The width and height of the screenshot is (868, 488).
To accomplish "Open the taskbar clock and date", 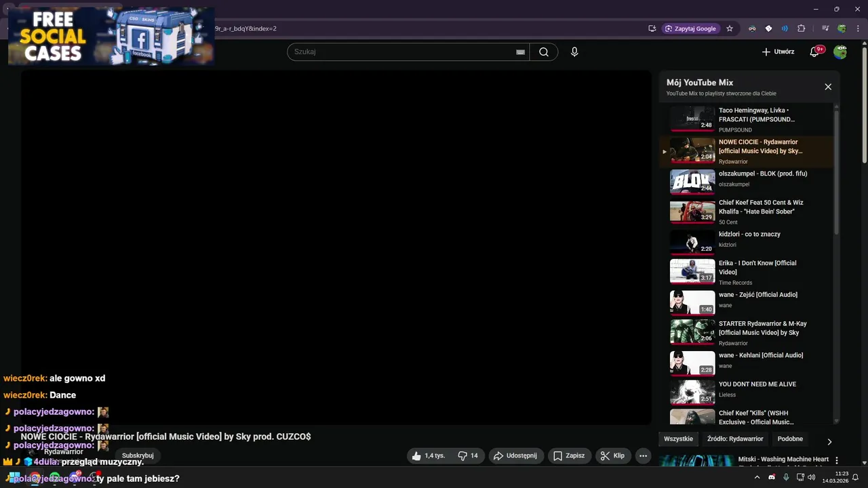I will tap(835, 477).
